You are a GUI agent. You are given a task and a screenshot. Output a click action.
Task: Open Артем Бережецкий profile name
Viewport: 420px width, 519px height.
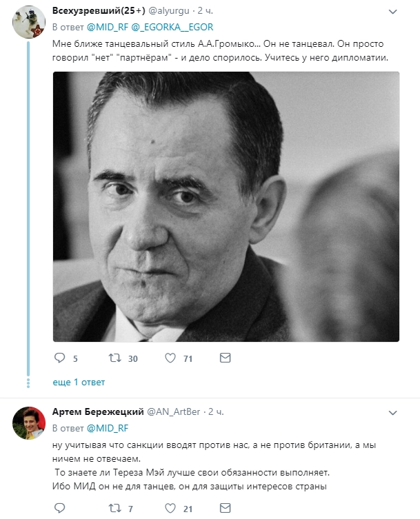coord(98,411)
